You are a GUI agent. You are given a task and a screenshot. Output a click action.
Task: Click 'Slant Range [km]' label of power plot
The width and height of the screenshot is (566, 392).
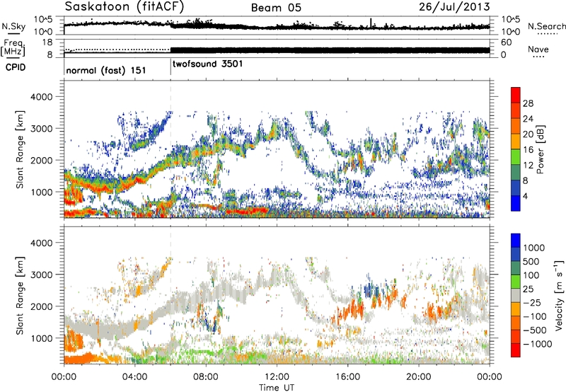tap(20, 149)
